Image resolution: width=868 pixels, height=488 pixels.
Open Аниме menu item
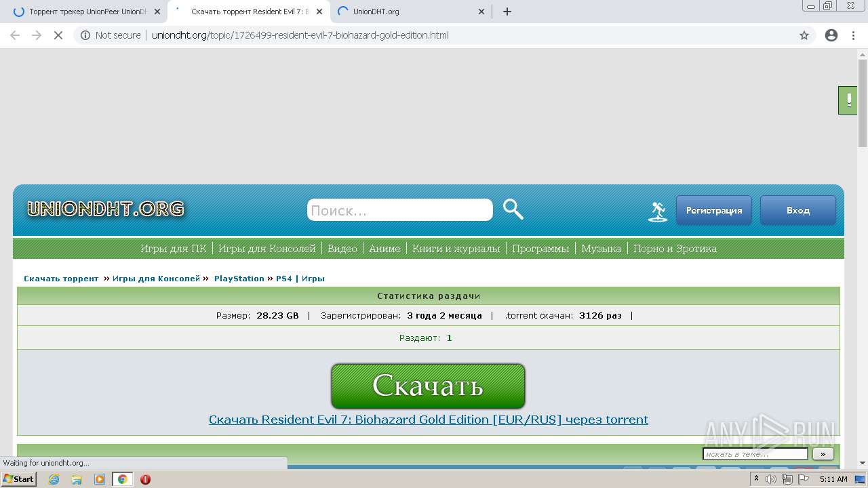tap(384, 249)
